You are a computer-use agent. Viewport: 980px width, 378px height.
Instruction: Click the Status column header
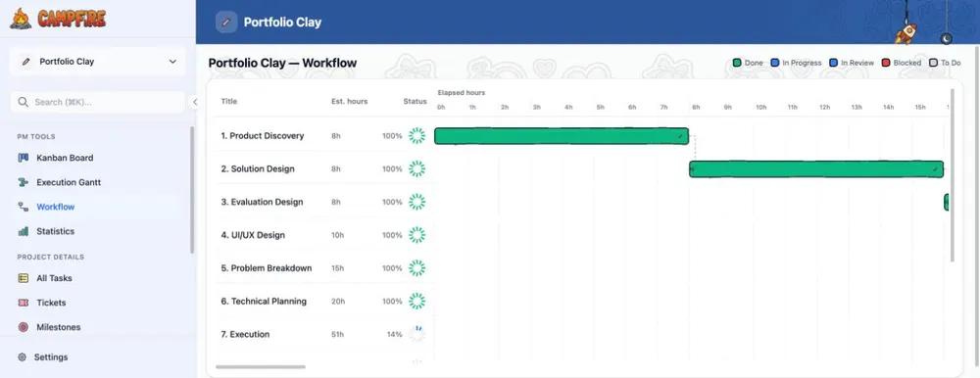coord(415,101)
